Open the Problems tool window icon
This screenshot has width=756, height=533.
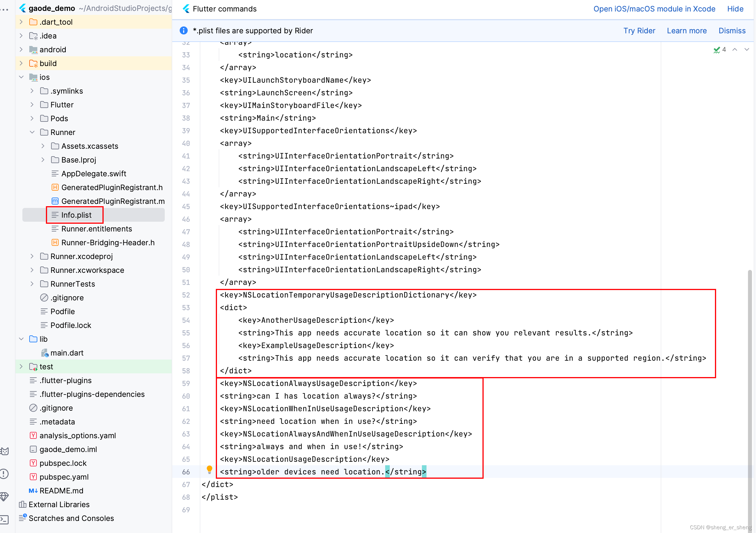tap(5, 474)
